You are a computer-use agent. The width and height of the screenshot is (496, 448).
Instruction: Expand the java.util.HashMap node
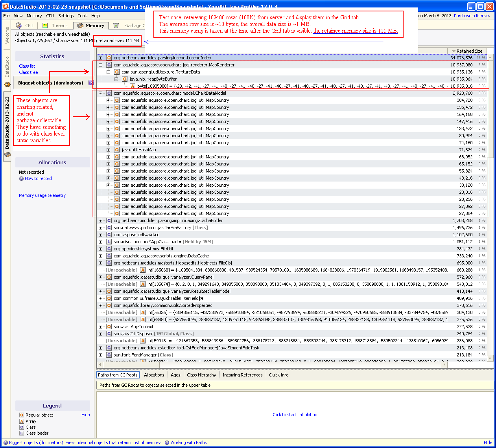(108, 150)
